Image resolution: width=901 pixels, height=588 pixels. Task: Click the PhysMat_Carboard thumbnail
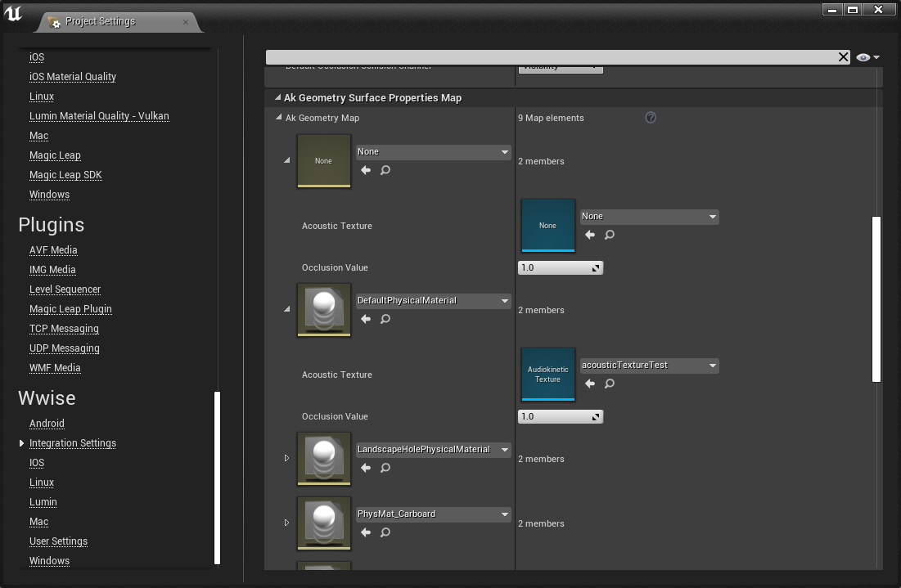(323, 523)
